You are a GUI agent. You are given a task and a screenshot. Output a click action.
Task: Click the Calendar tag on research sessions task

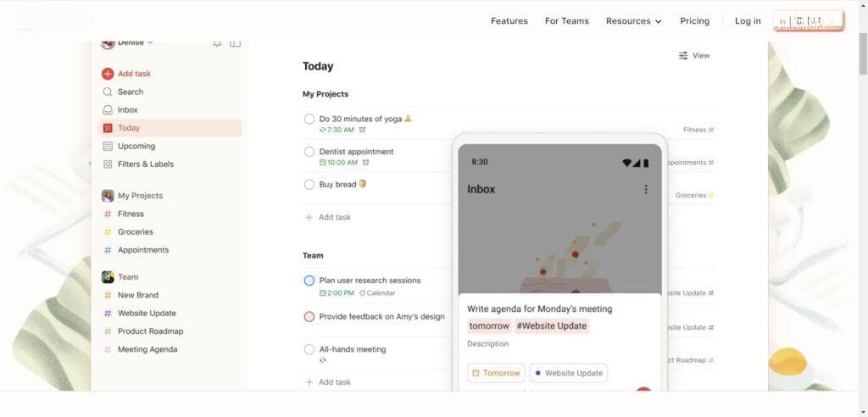click(377, 293)
